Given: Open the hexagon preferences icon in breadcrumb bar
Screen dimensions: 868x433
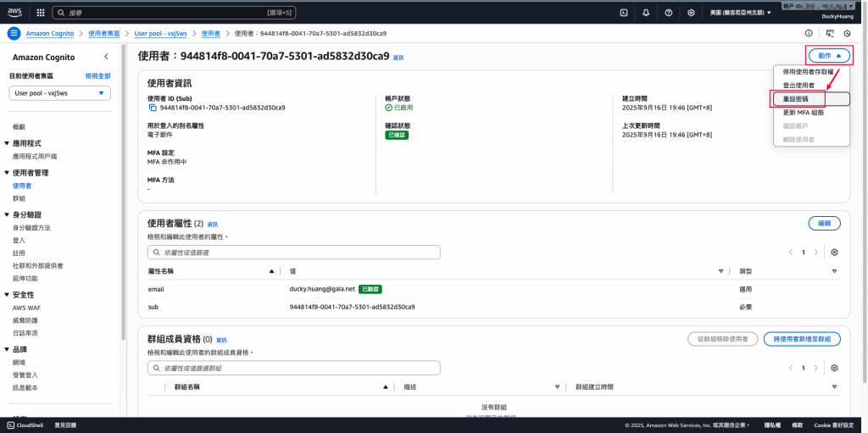Looking at the screenshot, I should point(847,33).
